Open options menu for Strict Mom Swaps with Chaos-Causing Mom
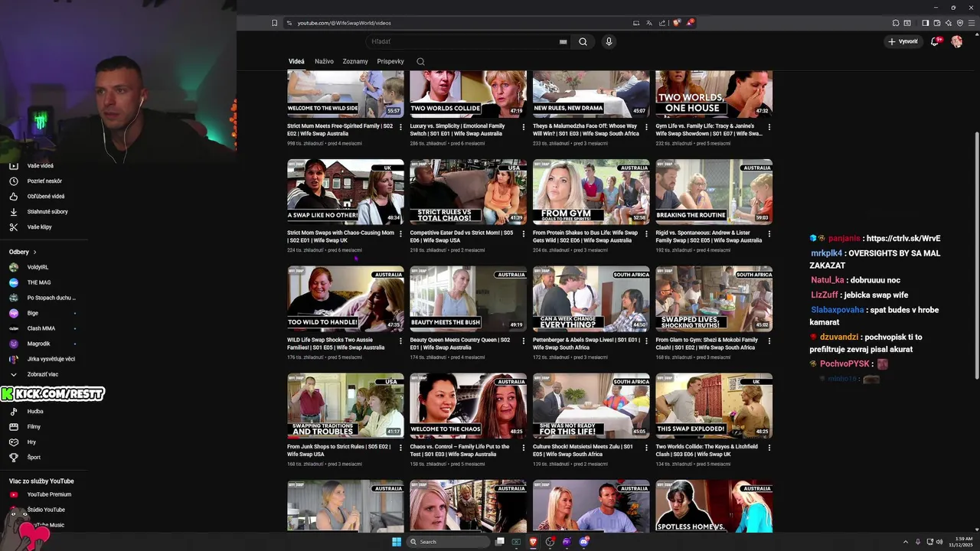The height and width of the screenshot is (551, 980). click(400, 233)
